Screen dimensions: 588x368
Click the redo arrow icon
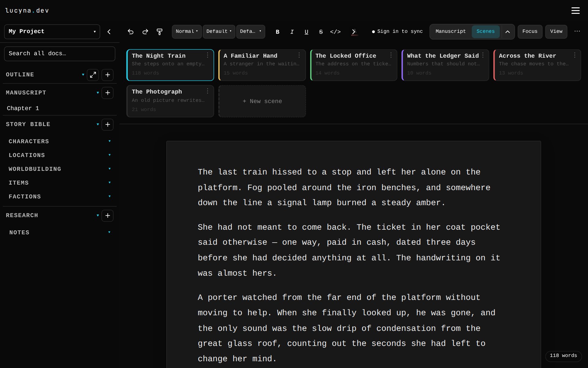145,32
